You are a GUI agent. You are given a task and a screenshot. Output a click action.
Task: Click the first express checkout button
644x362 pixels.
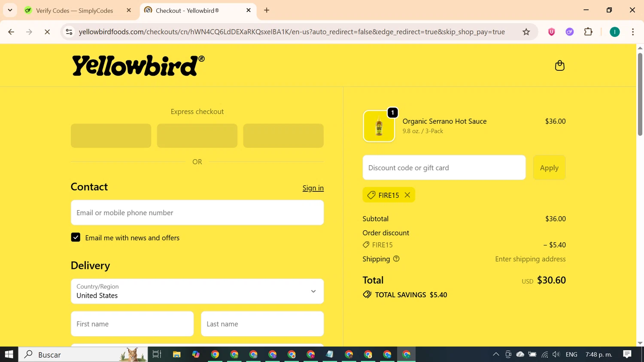(111, 136)
